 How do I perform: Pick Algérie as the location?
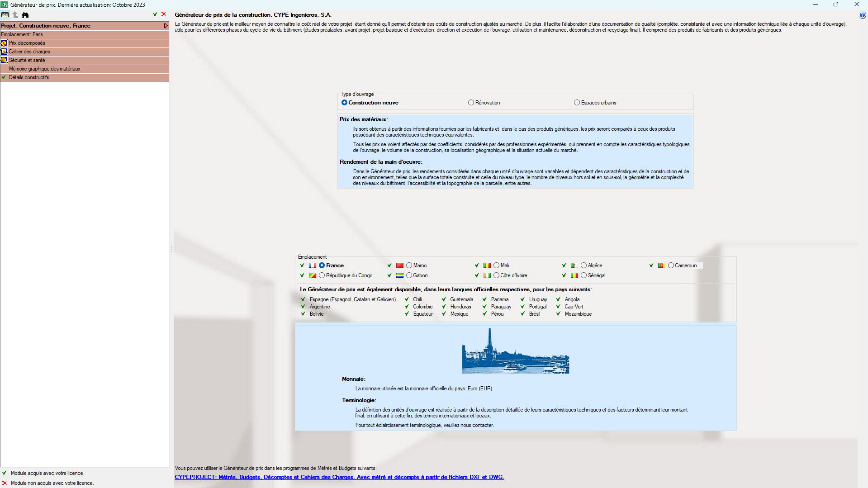tap(584, 265)
